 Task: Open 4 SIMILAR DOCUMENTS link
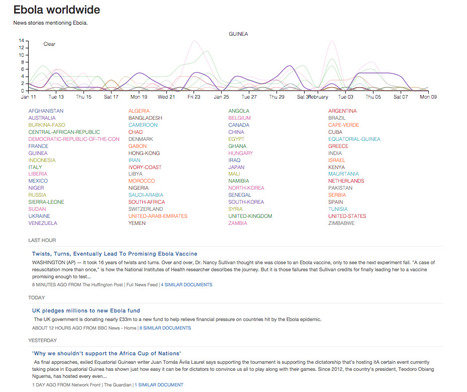click(187, 285)
